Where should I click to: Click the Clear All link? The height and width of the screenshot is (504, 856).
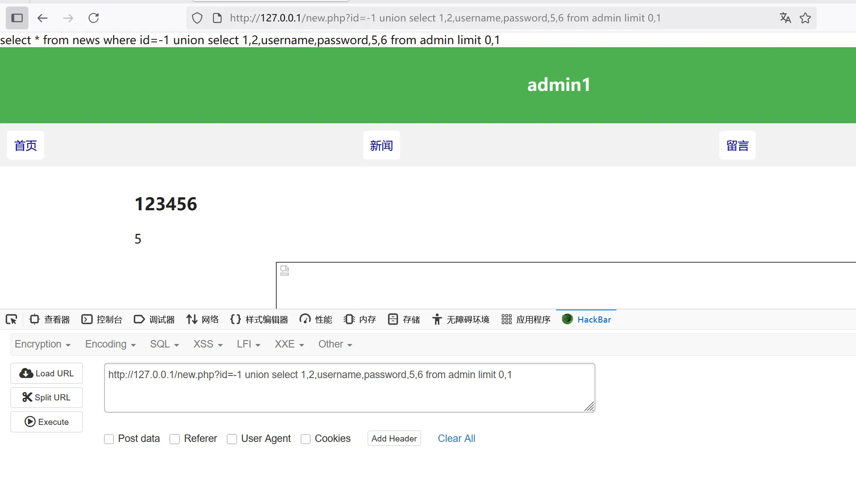click(x=456, y=438)
